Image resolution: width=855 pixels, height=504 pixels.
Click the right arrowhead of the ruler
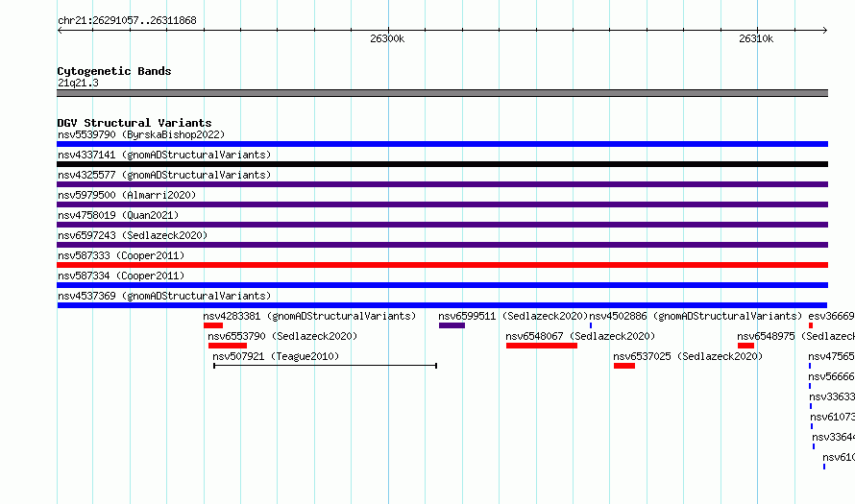825,31
